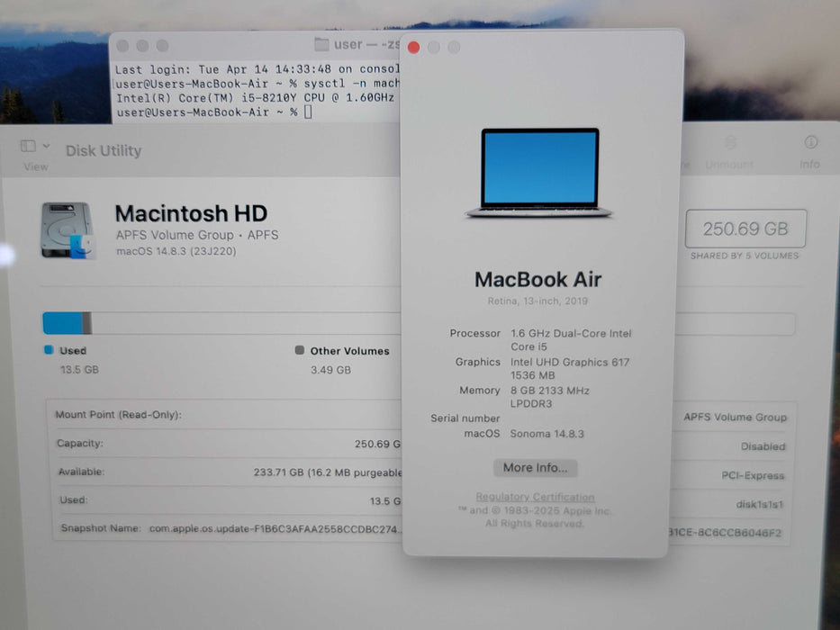Click the folder icon in Terminal title bar
840x630 pixels.
(x=321, y=44)
